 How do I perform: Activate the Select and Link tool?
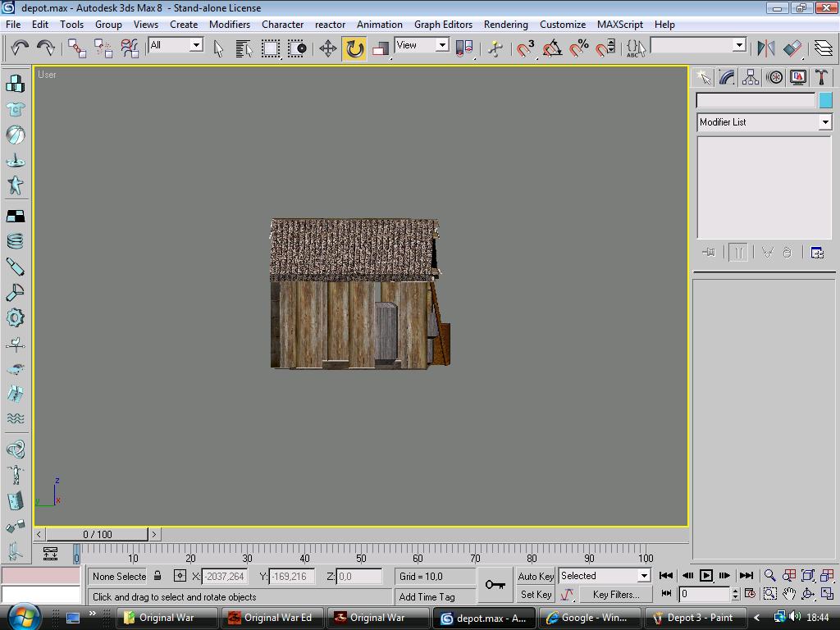(76, 48)
